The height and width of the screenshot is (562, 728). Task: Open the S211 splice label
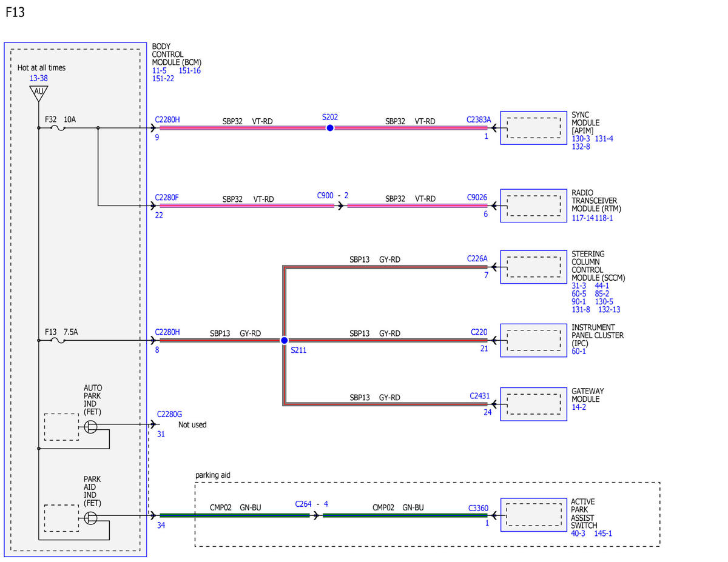pyautogui.click(x=298, y=350)
